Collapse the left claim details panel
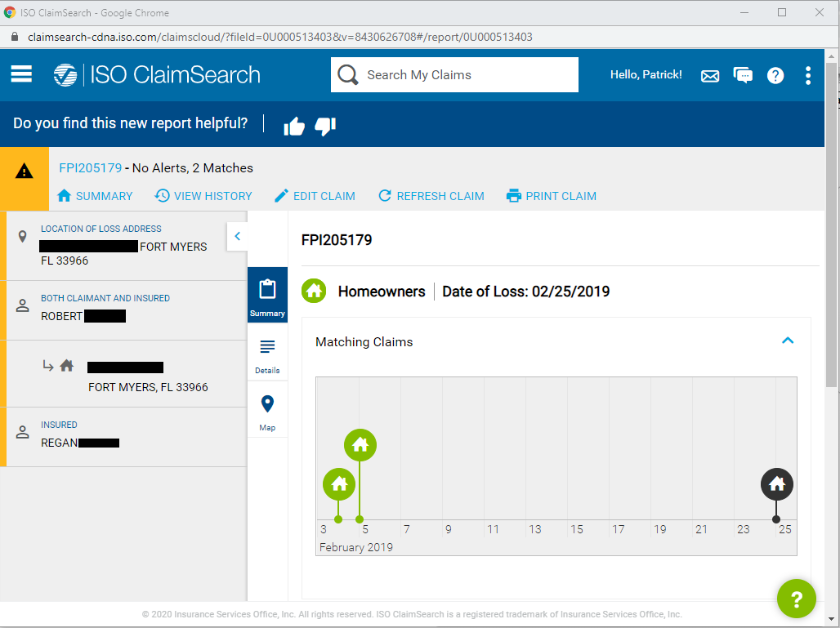 click(x=237, y=236)
